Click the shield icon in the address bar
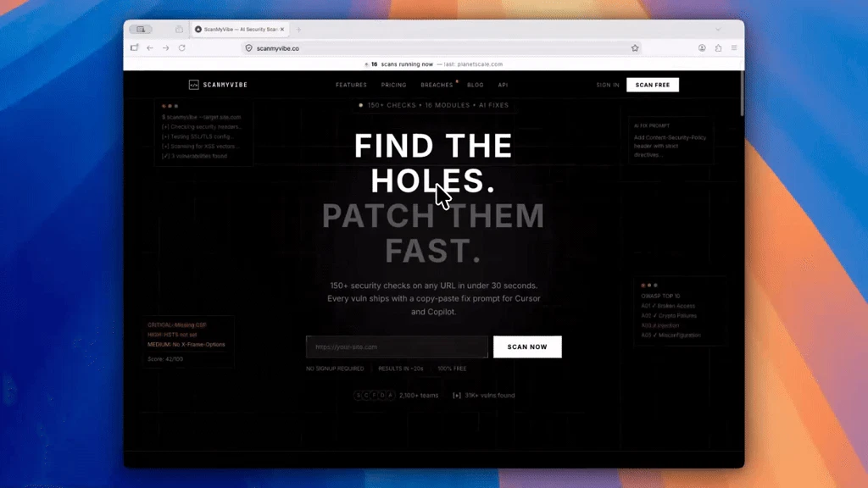Viewport: 868px width, 488px height. click(248, 48)
